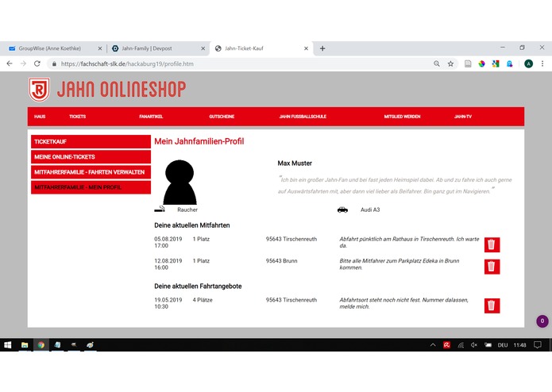Image resolution: width=552 pixels, height=392 pixels.
Task: Click the heading Deine aktuellen Mitfahrten
Action: click(192, 225)
